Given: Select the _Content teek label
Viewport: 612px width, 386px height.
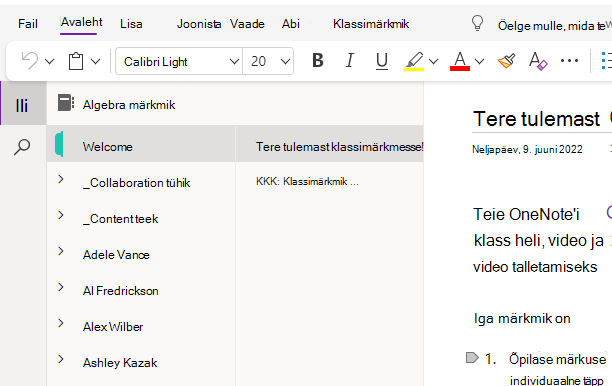Looking at the screenshot, I should pos(120,219).
